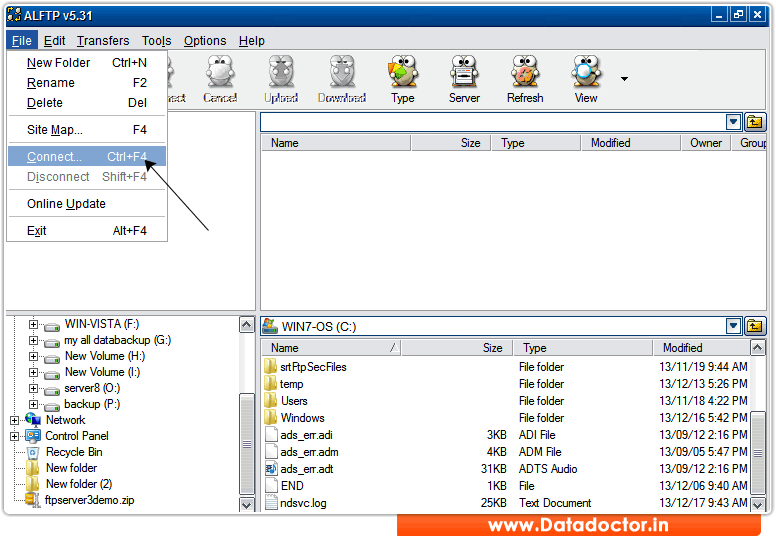Open the Server toolbar icon
Viewport: 776px width, 536px height.
pyautogui.click(x=464, y=78)
